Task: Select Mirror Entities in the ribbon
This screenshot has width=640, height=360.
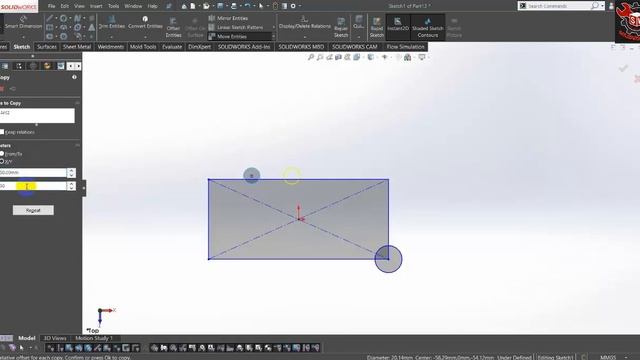Action: pos(228,18)
